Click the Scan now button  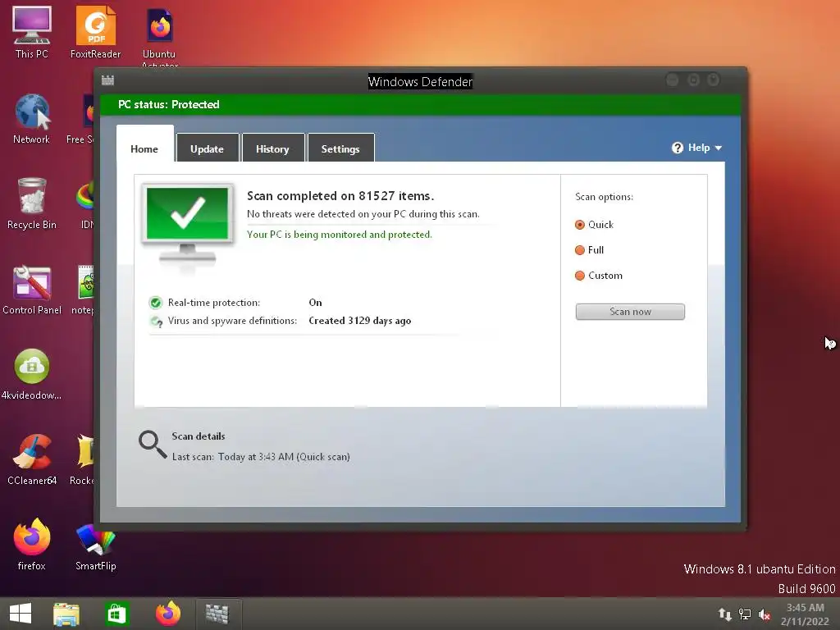tap(630, 312)
